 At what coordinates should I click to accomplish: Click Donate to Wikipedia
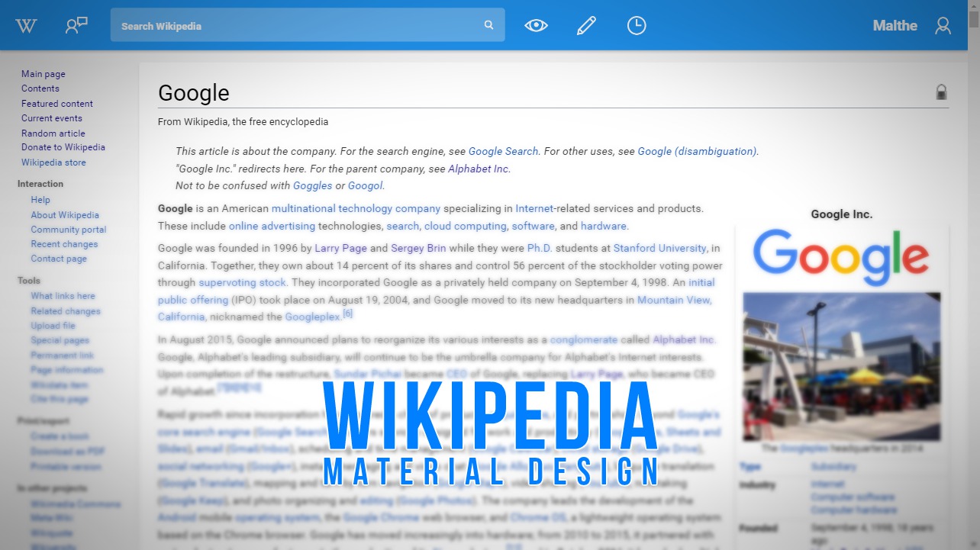tap(63, 147)
